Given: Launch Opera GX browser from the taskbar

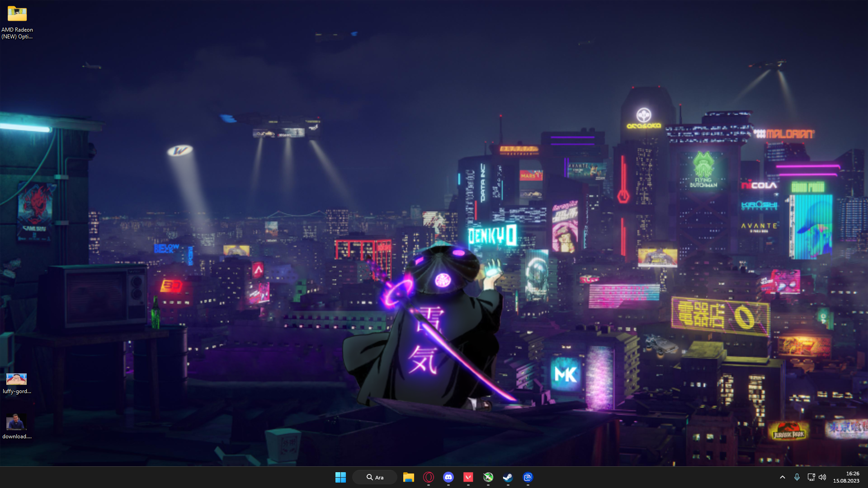Looking at the screenshot, I should click(429, 477).
